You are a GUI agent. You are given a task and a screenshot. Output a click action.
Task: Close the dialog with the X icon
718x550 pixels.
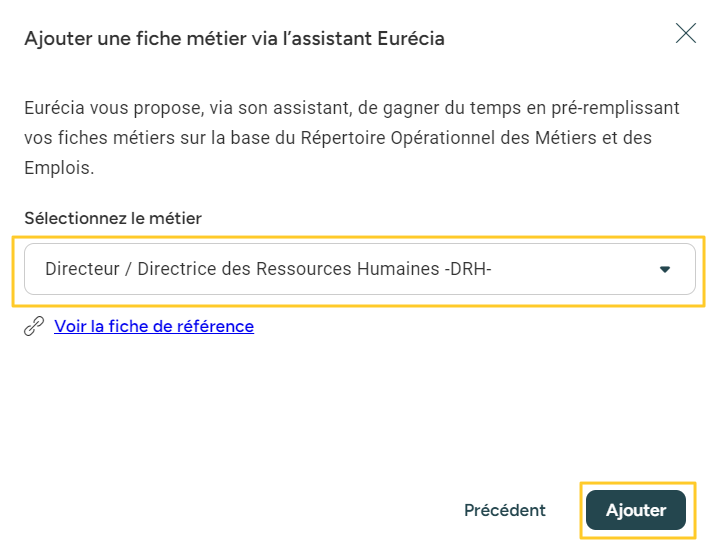(x=686, y=34)
